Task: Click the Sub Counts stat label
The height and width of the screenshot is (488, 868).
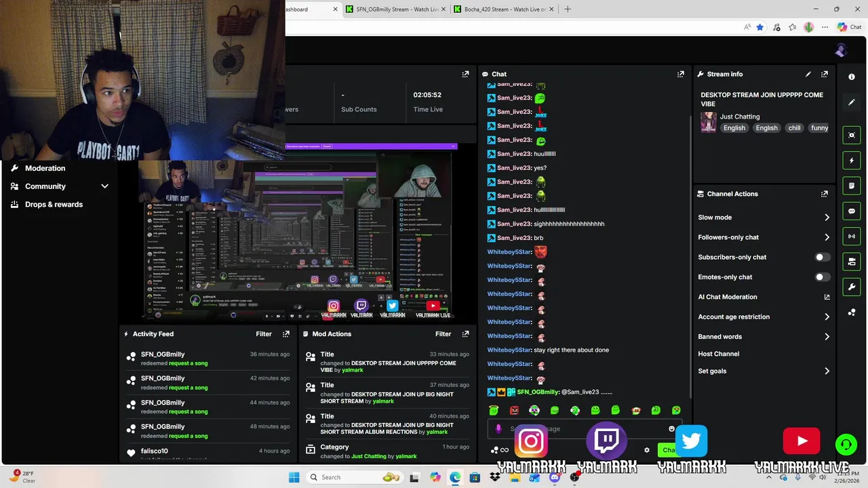Action: (359, 110)
